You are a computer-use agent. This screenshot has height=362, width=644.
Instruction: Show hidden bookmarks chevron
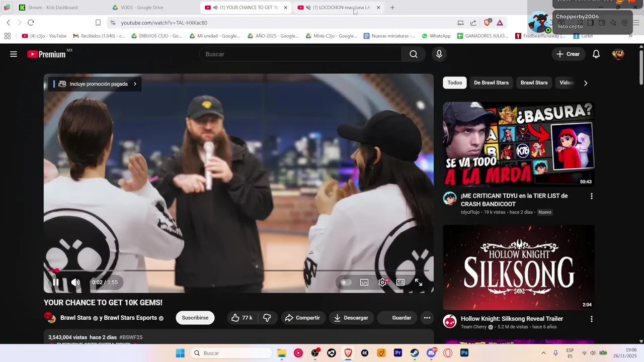tap(630, 36)
